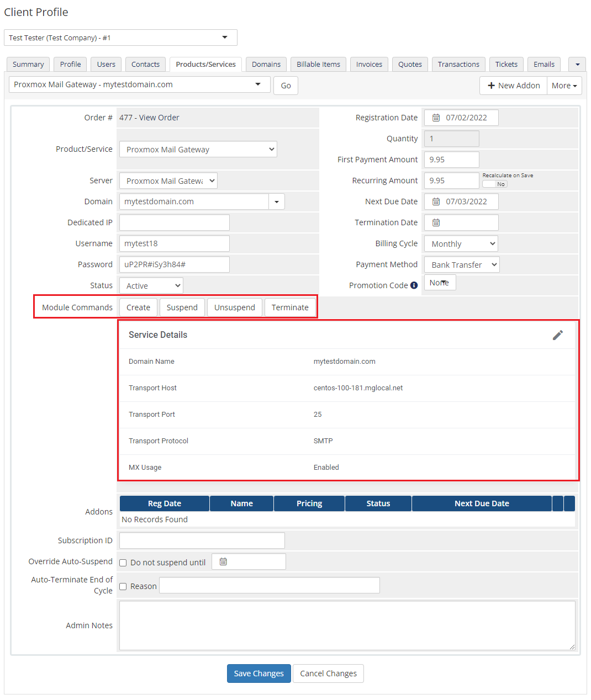591x700 pixels.
Task: Toggle the Recalculate on Save switch
Action: point(494,184)
